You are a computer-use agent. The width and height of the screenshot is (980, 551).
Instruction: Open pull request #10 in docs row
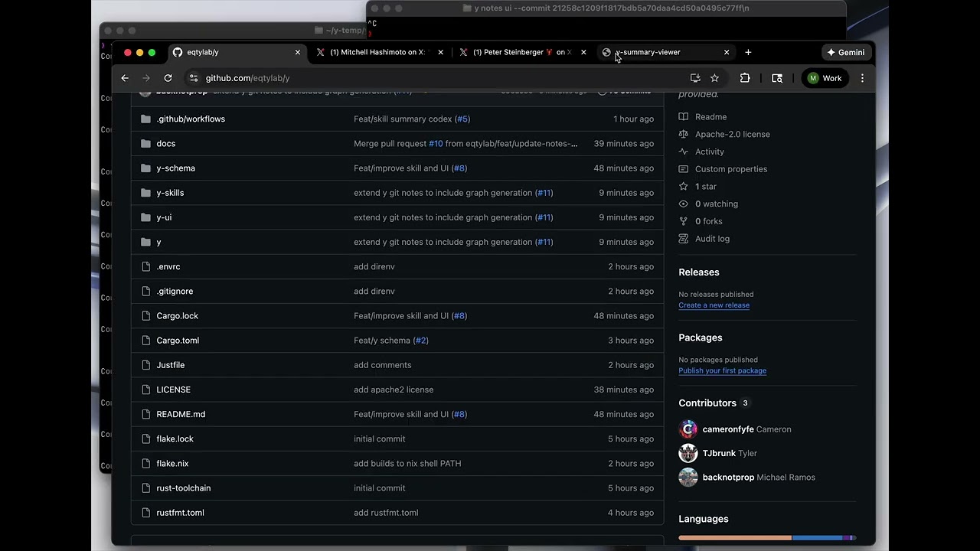click(x=436, y=143)
